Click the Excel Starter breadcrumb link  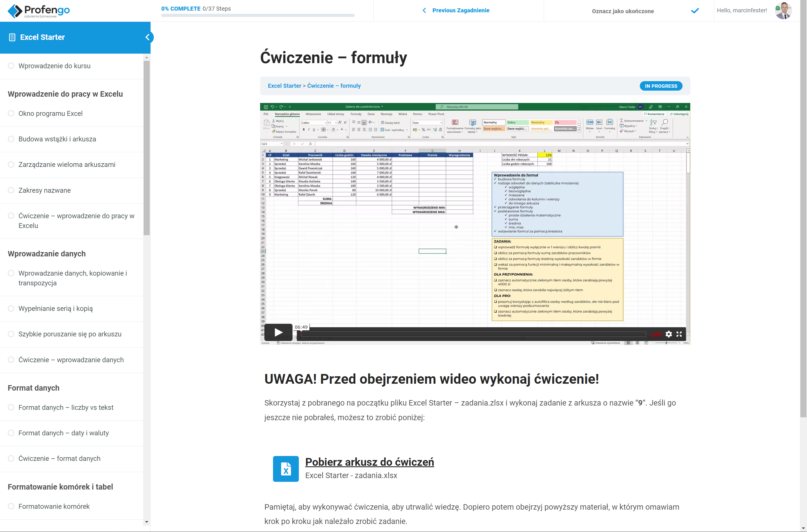(284, 86)
